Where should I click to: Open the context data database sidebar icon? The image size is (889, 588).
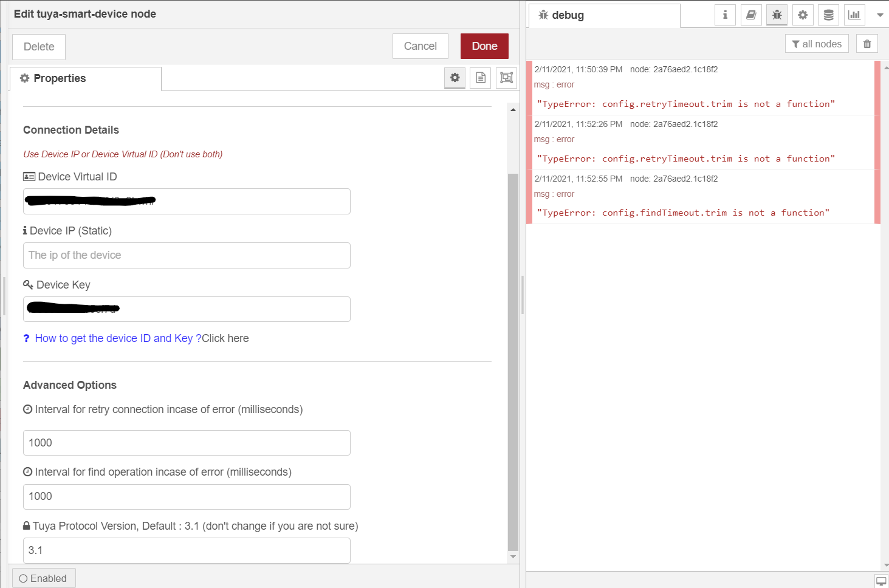828,15
